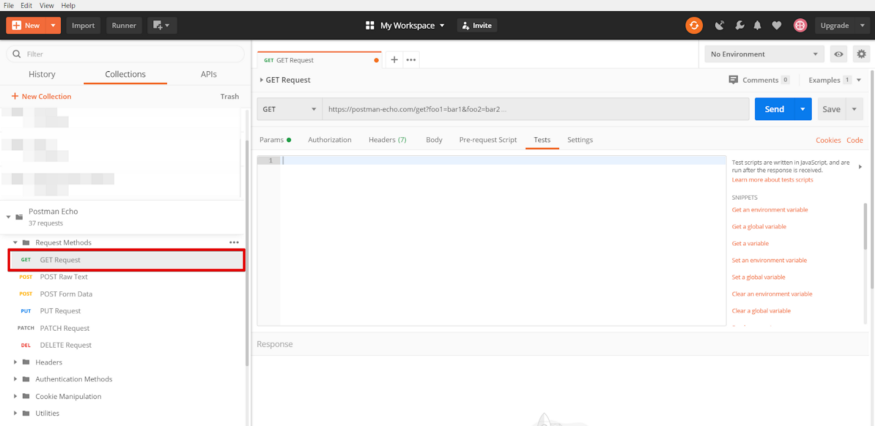The height and width of the screenshot is (426, 875).
Task: Open environment quick look eye icon
Action: (x=839, y=54)
